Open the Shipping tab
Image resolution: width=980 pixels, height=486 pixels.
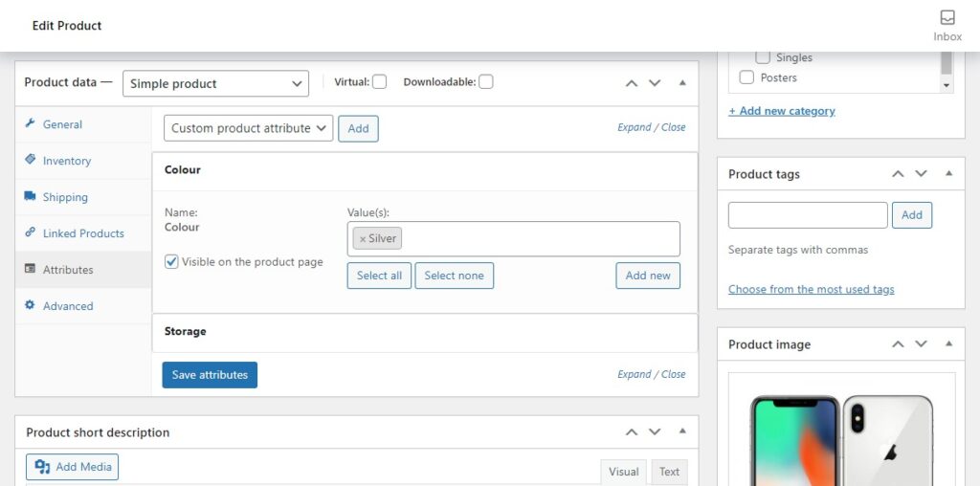[83, 197]
